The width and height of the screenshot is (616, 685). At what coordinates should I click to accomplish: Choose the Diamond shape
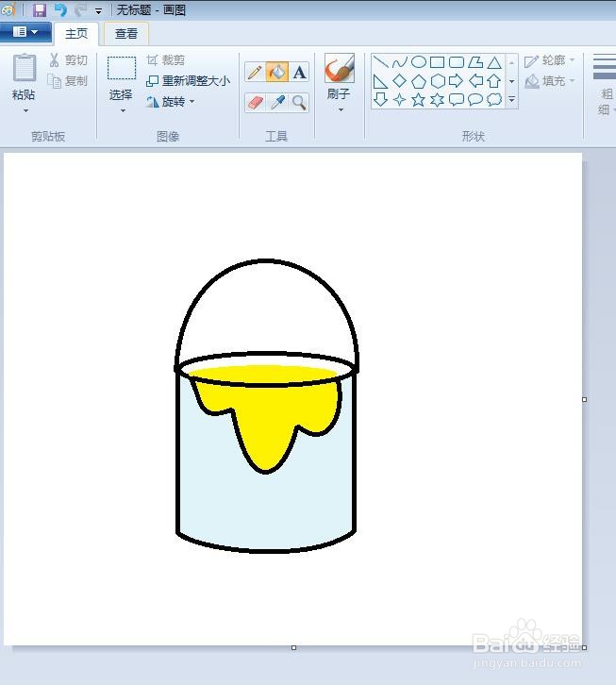click(399, 81)
